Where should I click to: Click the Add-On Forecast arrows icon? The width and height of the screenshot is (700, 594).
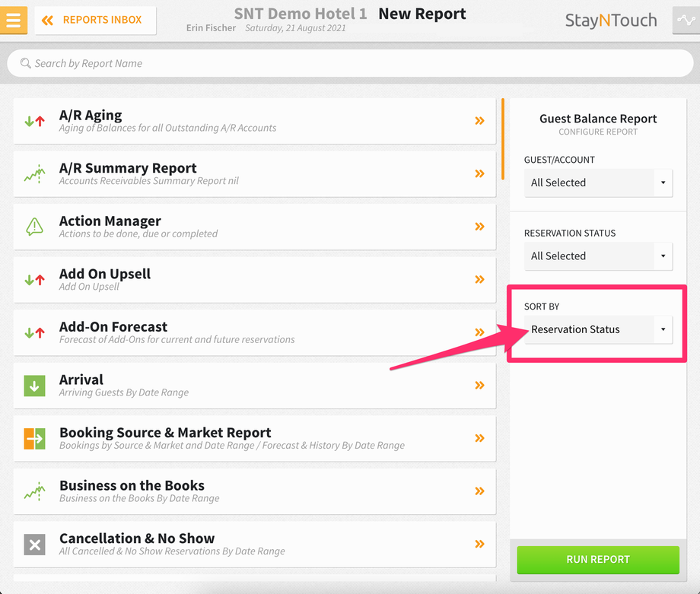pos(34,332)
